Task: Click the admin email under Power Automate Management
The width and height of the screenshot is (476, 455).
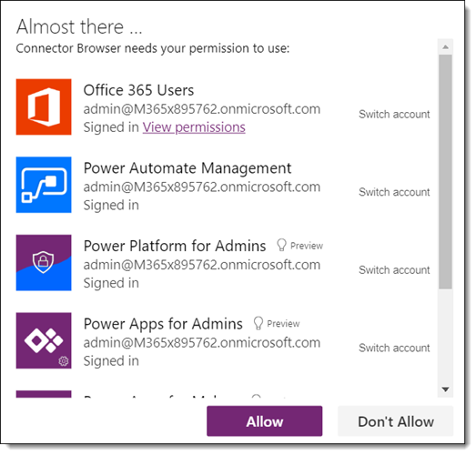Action: (202, 187)
